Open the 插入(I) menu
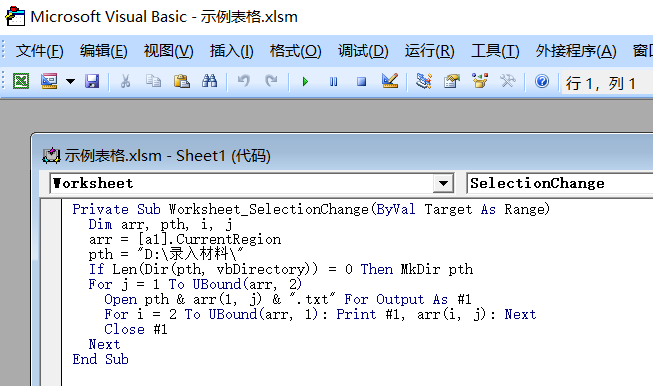 click(232, 51)
